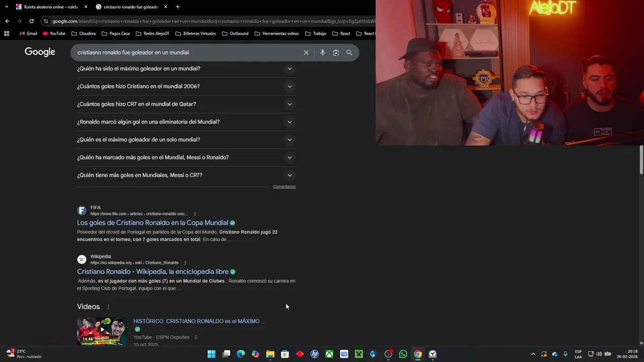Viewport: 644px width, 362px height.
Task: Open the Herramientas videos bookmarks folder
Action: pyautogui.click(x=277, y=34)
